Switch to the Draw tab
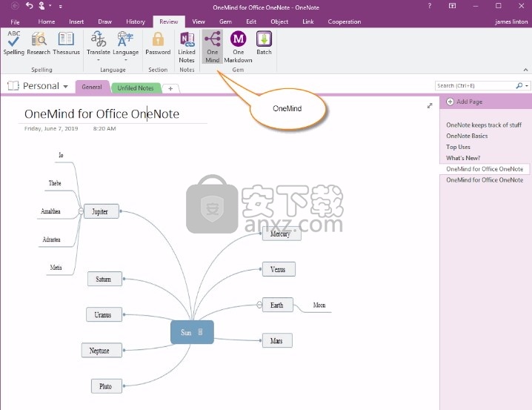 (104, 22)
